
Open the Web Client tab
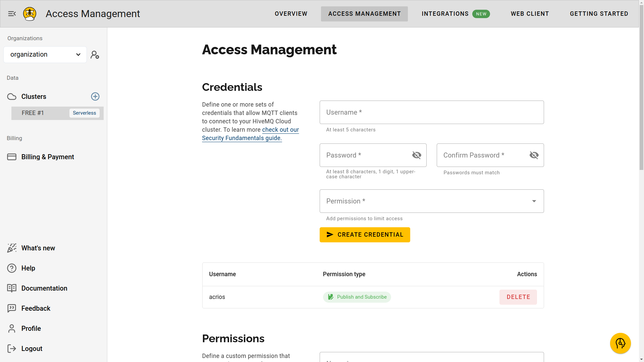(530, 14)
